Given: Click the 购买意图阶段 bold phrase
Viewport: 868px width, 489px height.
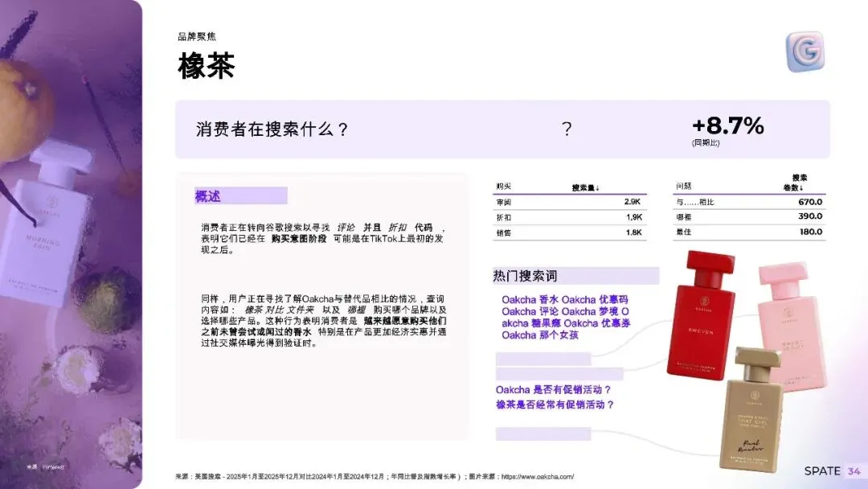Looking at the screenshot, I should point(299,239).
